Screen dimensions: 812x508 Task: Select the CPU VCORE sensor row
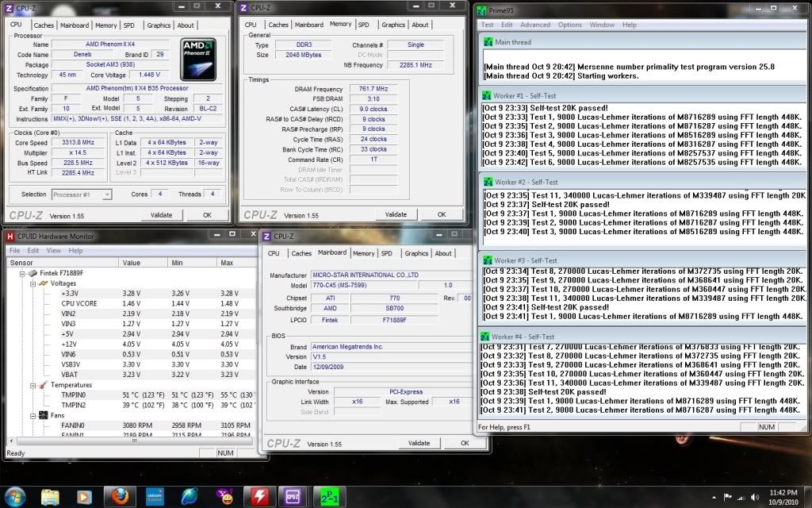click(x=79, y=303)
